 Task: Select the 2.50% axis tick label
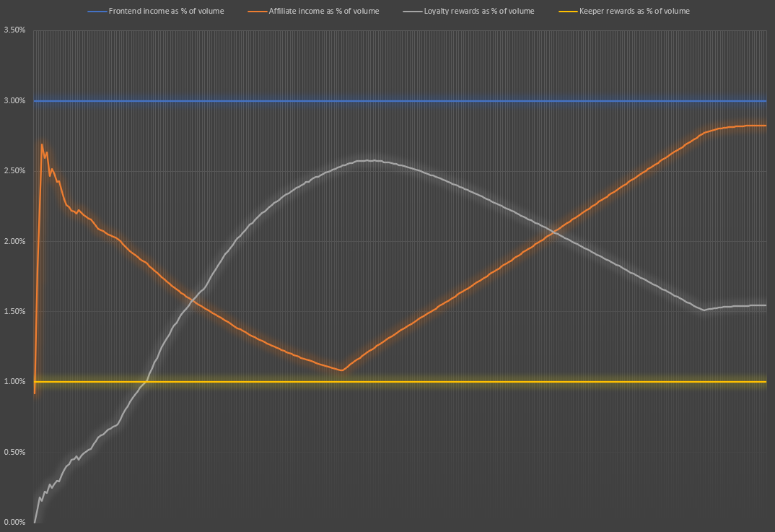(x=14, y=171)
